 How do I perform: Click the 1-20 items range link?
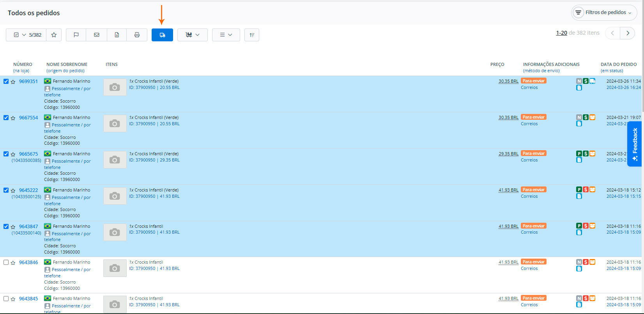pos(561,33)
